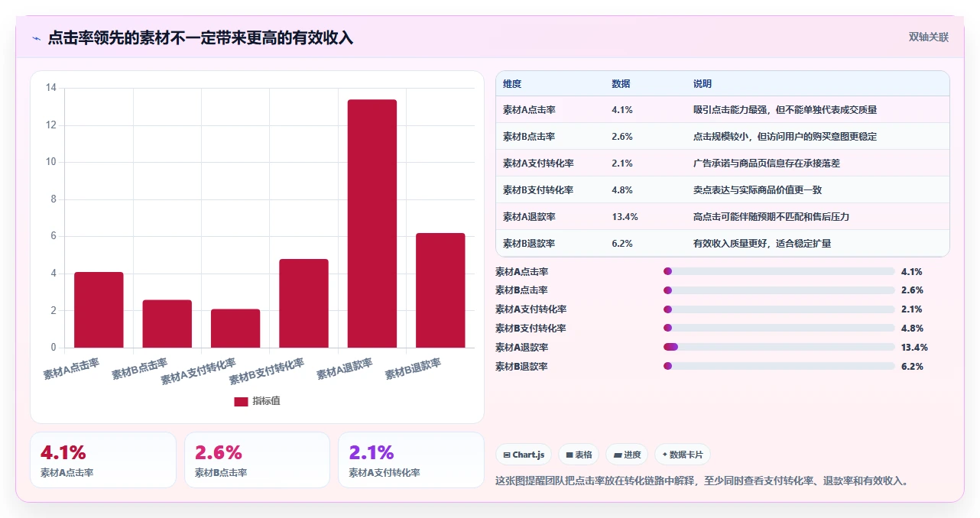Click the icon inside the Chart.js chip
This screenshot has height=518, width=980.
(507, 455)
